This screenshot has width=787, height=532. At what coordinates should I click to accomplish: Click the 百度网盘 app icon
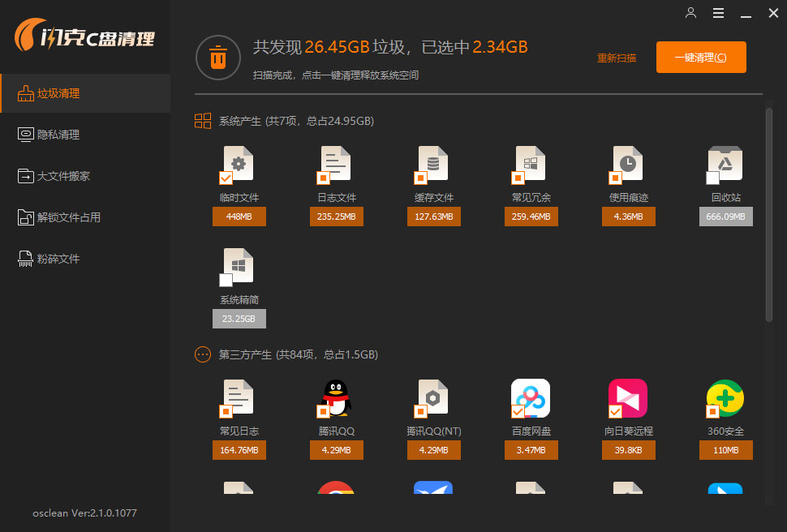pos(531,398)
